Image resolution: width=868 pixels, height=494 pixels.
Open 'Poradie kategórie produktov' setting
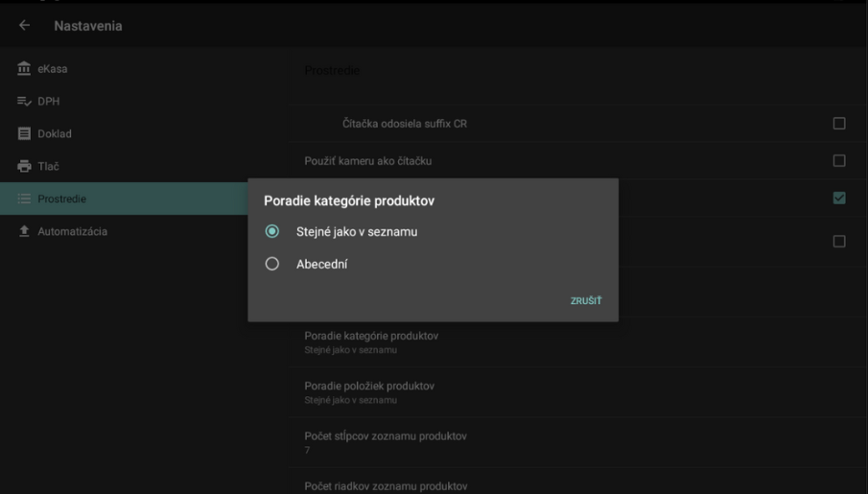coord(371,341)
